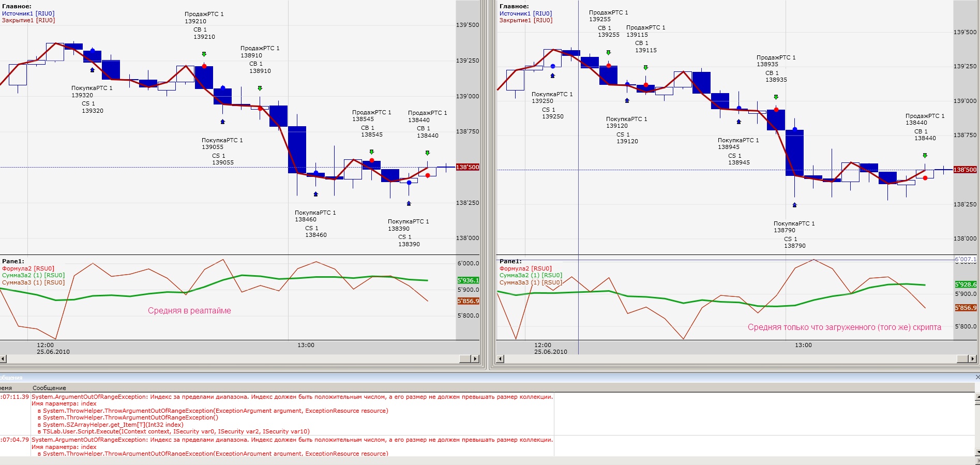Click ПродажРТС 1 138545 trade label
The height and width of the screenshot is (465, 980).
pyautogui.click(x=371, y=116)
